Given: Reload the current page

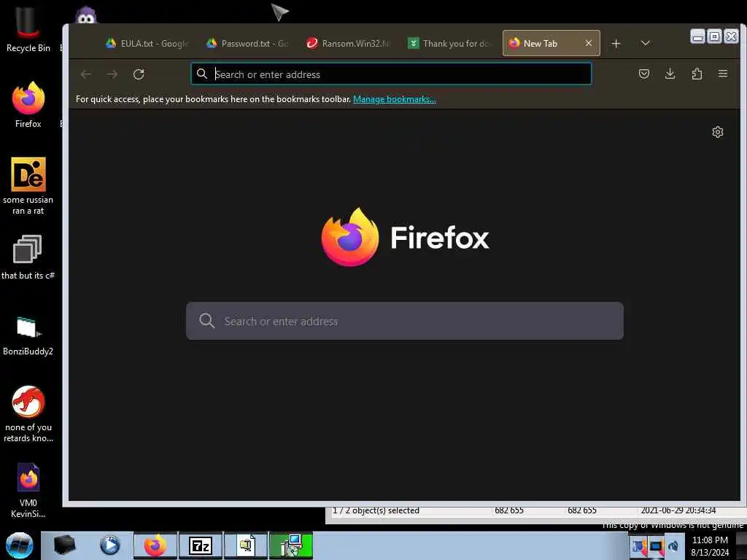Looking at the screenshot, I should pos(139,74).
